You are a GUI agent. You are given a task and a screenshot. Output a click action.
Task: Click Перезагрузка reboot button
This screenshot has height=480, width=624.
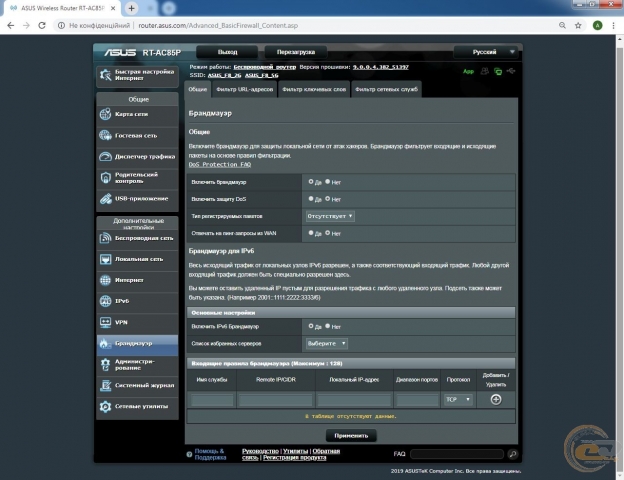pos(296,52)
